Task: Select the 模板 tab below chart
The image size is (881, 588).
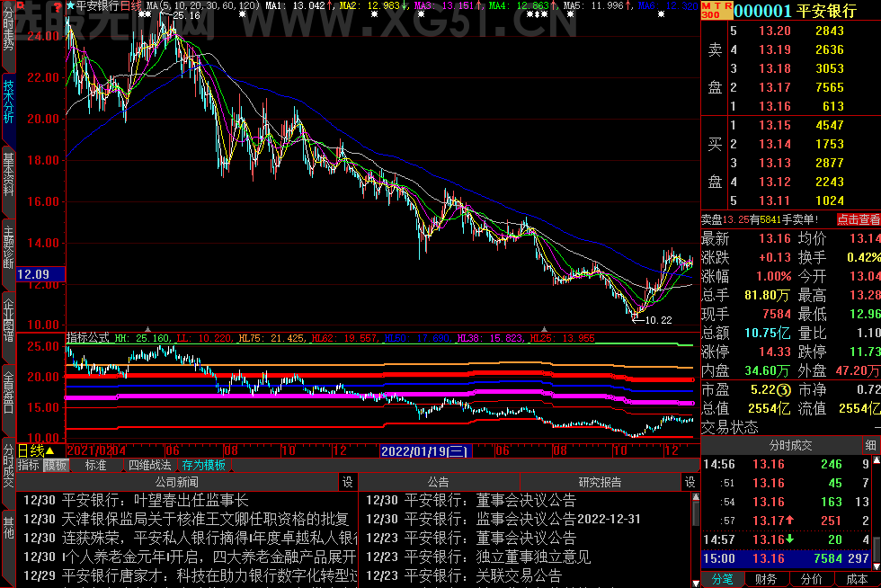Action: (56, 465)
